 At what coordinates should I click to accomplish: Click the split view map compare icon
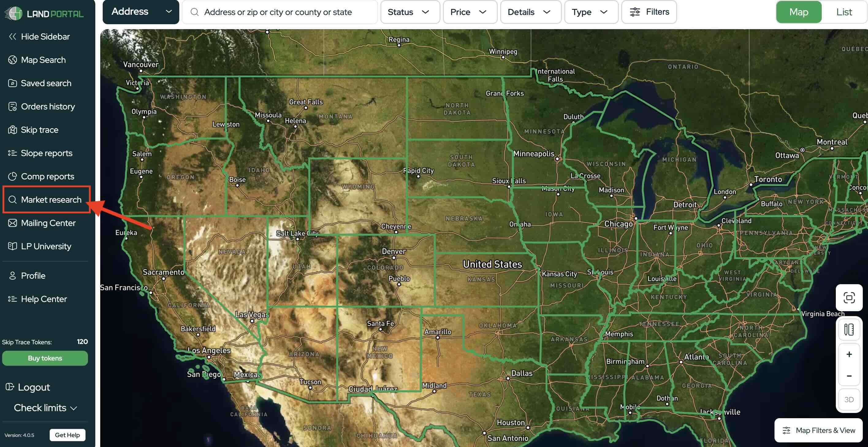coord(849,329)
